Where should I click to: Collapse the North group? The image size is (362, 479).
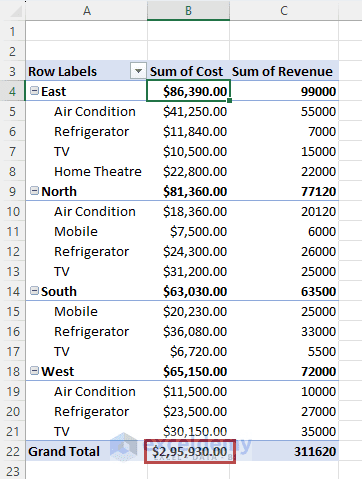[x=34, y=190]
